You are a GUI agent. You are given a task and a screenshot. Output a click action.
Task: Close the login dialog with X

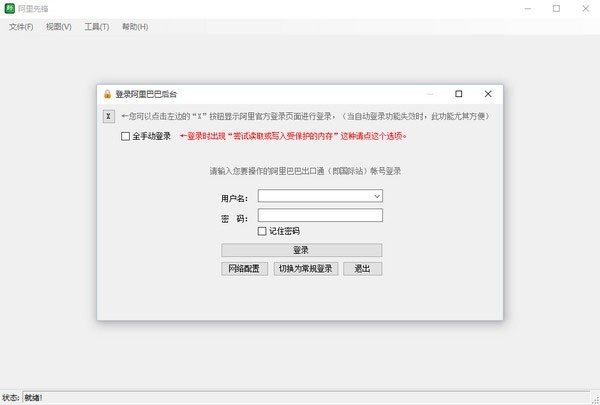pos(488,94)
